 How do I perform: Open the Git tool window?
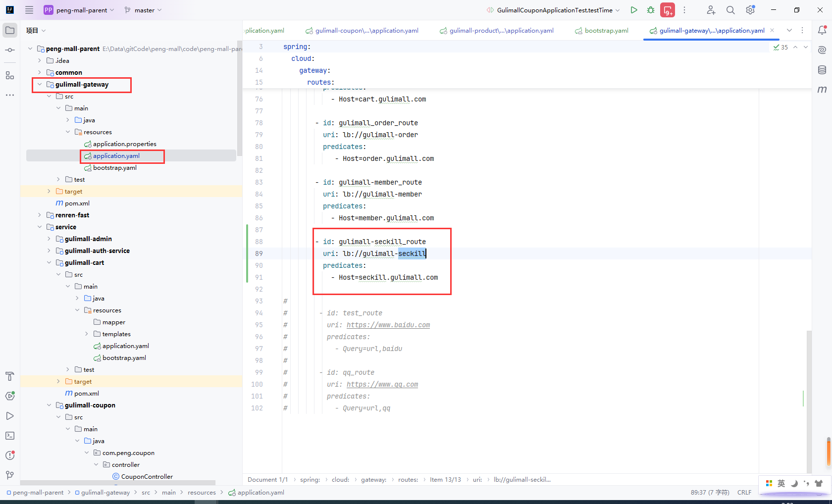click(10, 475)
